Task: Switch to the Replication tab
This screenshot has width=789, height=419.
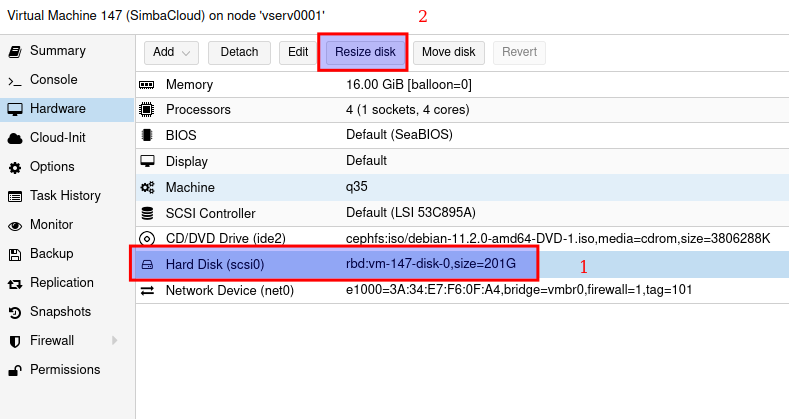Action: point(61,284)
